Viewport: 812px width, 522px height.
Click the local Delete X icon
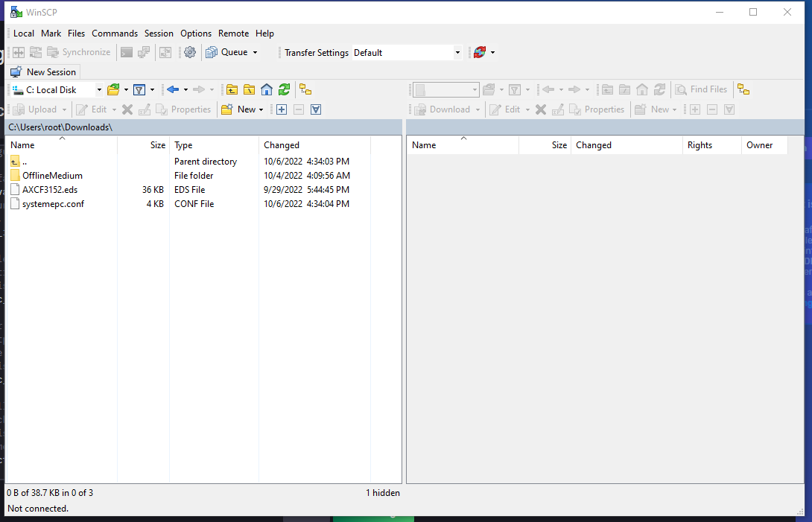(x=127, y=109)
